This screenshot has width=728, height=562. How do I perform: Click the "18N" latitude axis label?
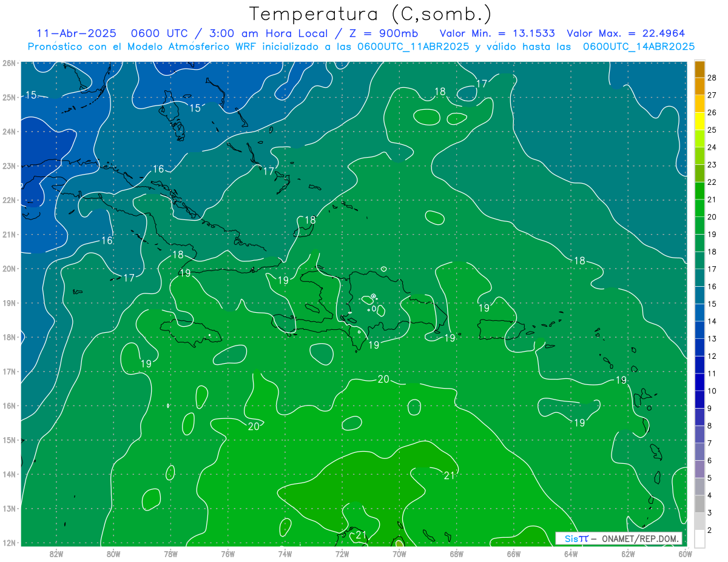coord(9,337)
